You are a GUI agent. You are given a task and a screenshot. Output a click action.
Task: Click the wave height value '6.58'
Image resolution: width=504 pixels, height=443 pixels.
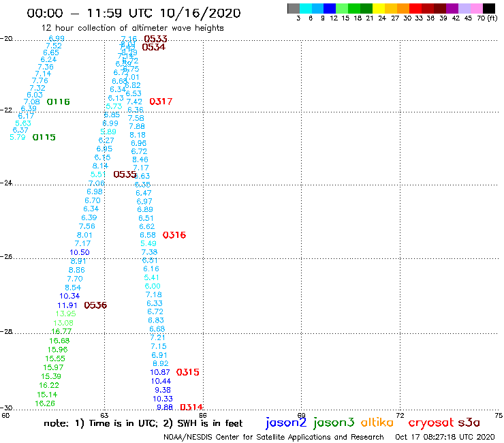(x=148, y=235)
